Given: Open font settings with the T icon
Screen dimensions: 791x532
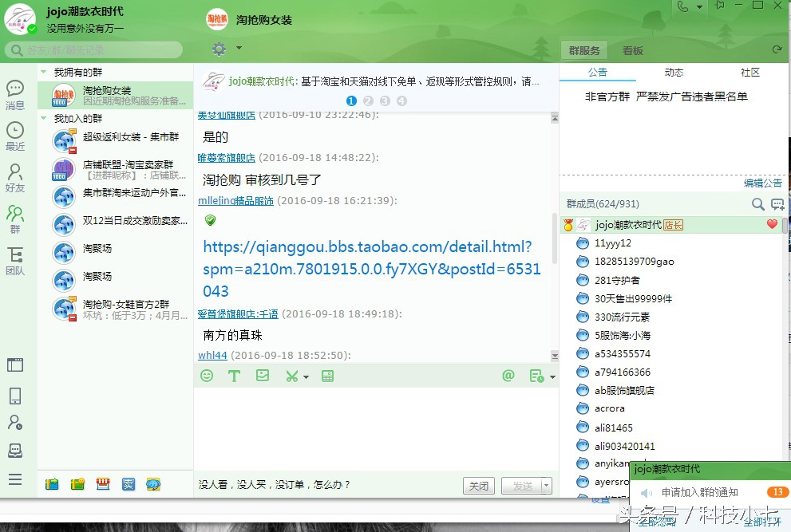Looking at the screenshot, I should click(x=235, y=375).
